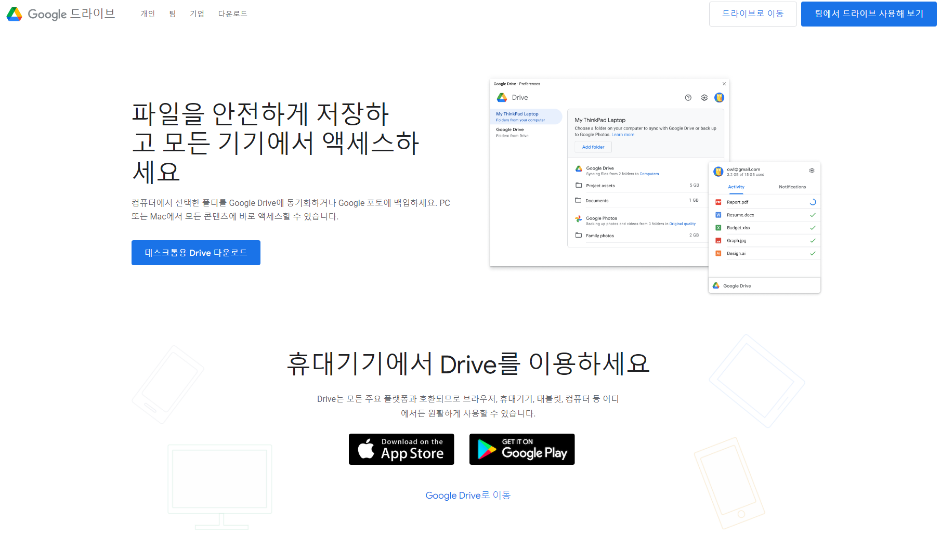Click the settings gear icon in Drive preferences

click(704, 98)
